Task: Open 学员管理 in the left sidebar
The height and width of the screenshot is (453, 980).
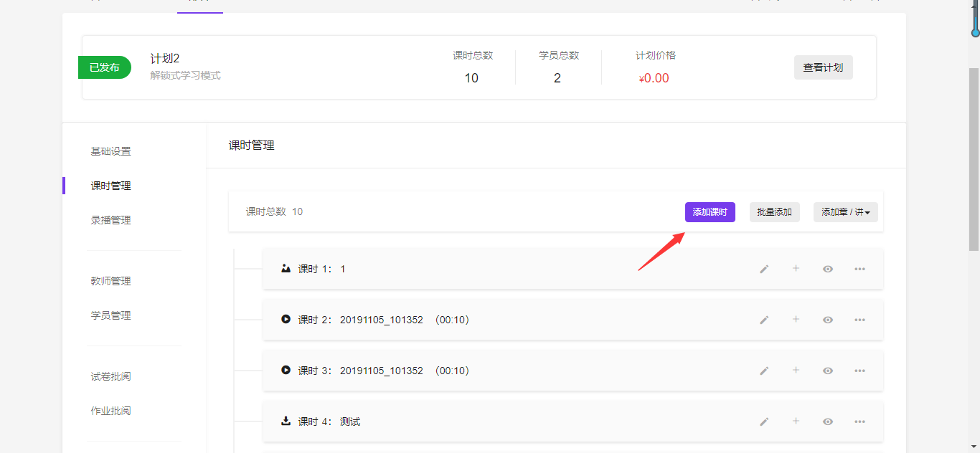Action: (110, 315)
